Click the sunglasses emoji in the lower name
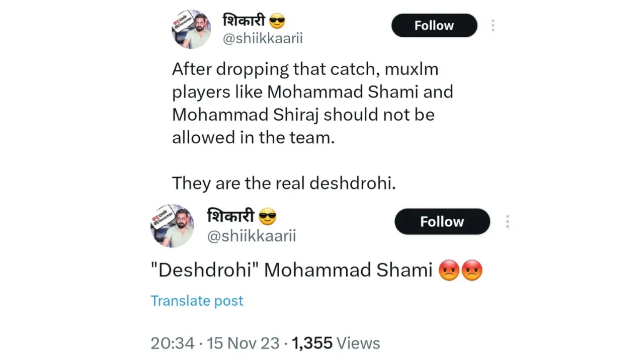 [x=267, y=217]
